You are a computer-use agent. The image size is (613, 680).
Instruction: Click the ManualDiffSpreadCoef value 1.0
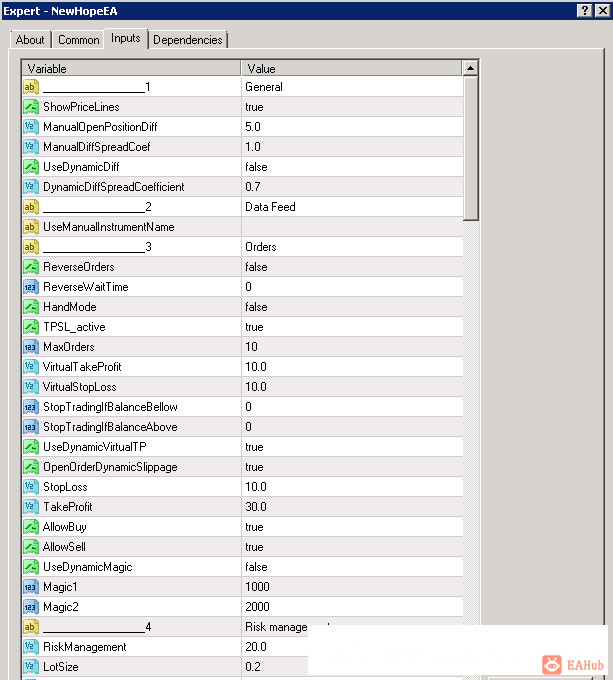point(253,147)
